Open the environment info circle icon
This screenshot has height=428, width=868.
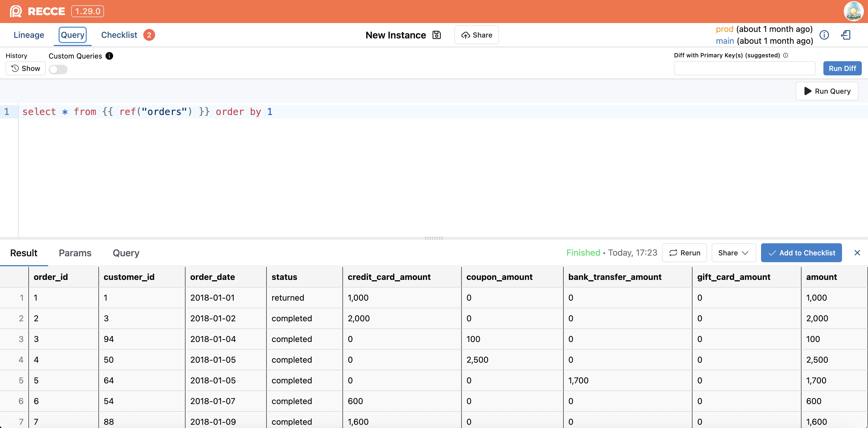point(824,35)
